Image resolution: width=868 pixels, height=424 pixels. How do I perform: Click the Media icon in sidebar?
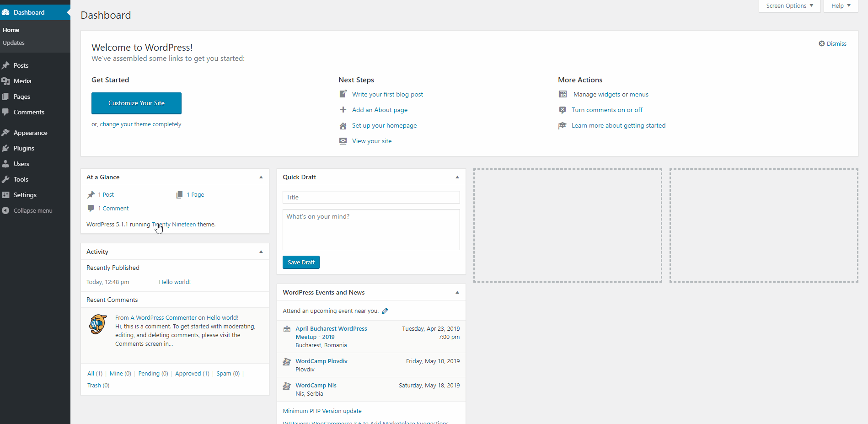5,81
